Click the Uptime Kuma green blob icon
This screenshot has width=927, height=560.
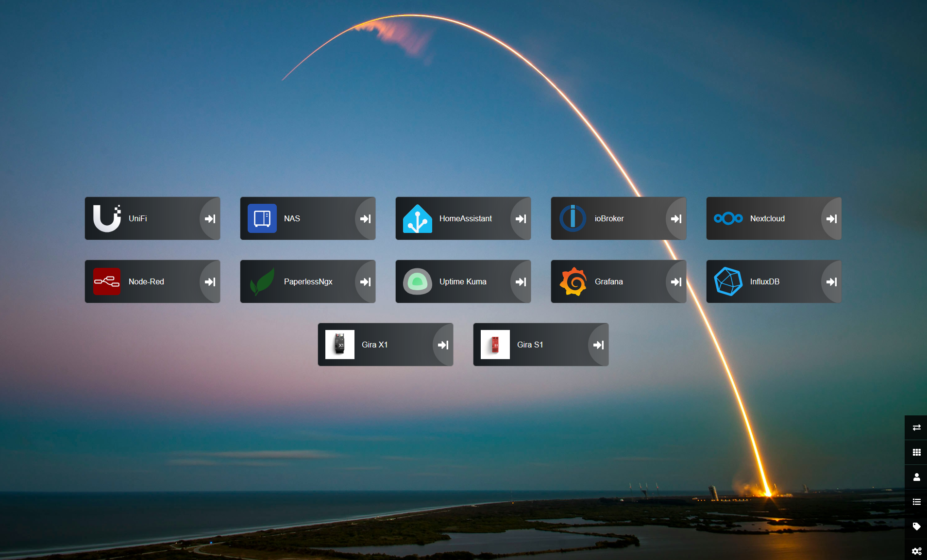pyautogui.click(x=418, y=281)
